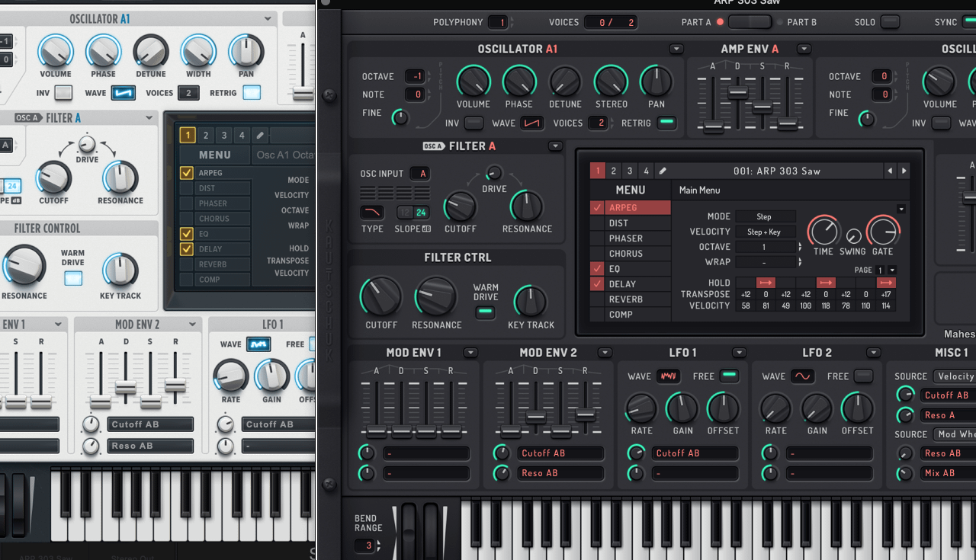The width and height of the screenshot is (976, 560).
Task: Open the CHORUS menu item in dark skin
Action: [x=637, y=254]
